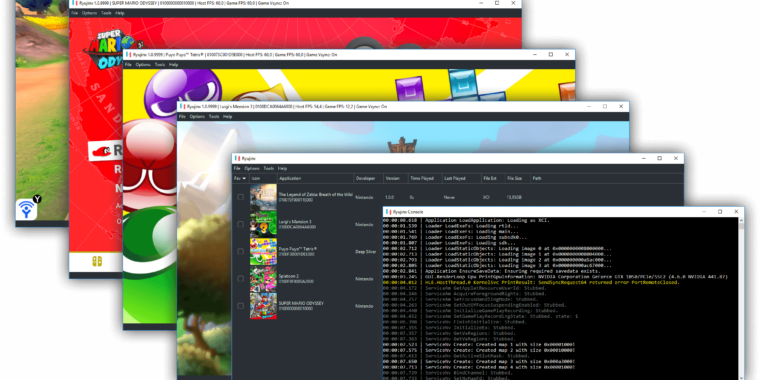
Task: Sort list by Time Played column header
Action: coord(425,178)
